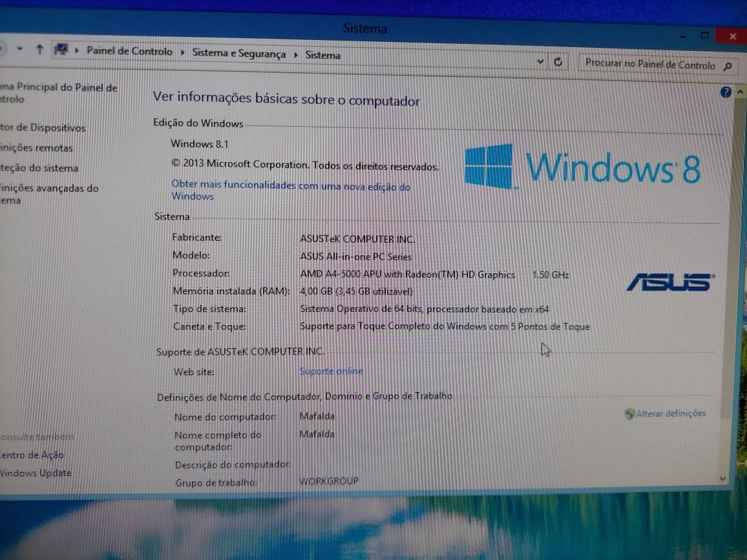This screenshot has height=560, width=747.
Task: Navigate to Painel de Controlo breadcrumb
Action: pyautogui.click(x=130, y=51)
